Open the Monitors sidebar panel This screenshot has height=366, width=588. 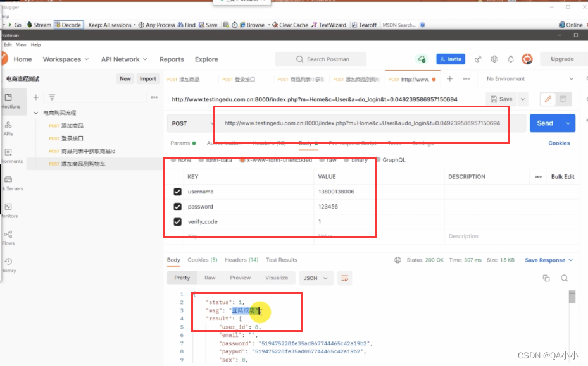coord(8,210)
